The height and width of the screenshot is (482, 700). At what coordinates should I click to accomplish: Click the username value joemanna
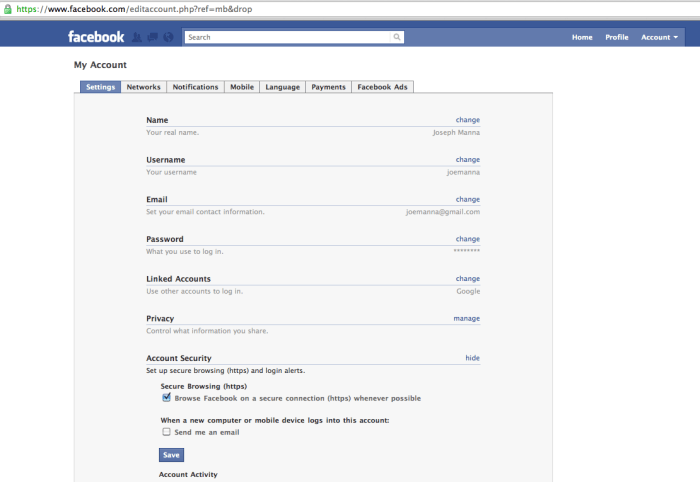tap(463, 172)
